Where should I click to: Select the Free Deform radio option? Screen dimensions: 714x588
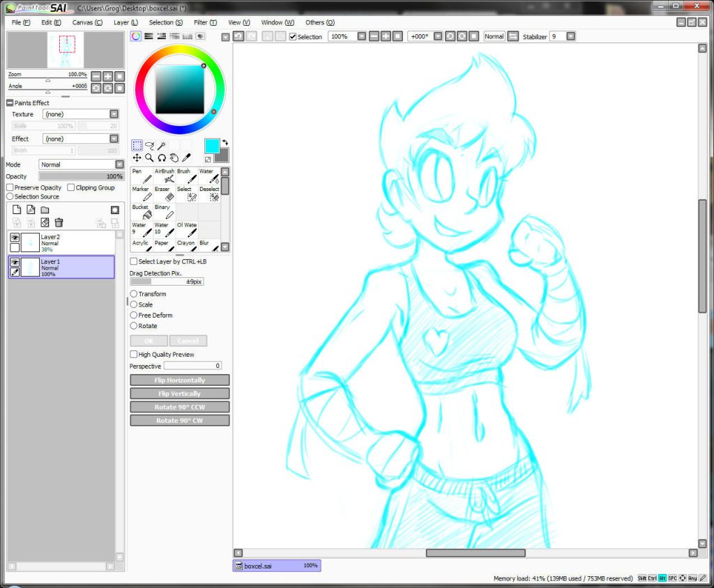pyautogui.click(x=134, y=316)
